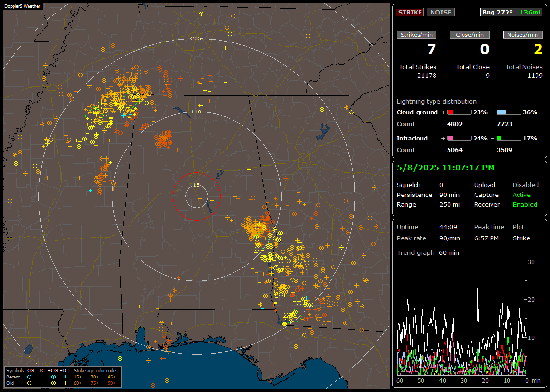Screen dimensions: 550x392
Task: Click the 30 tick on trend graph vertical axis
Action: (531, 262)
